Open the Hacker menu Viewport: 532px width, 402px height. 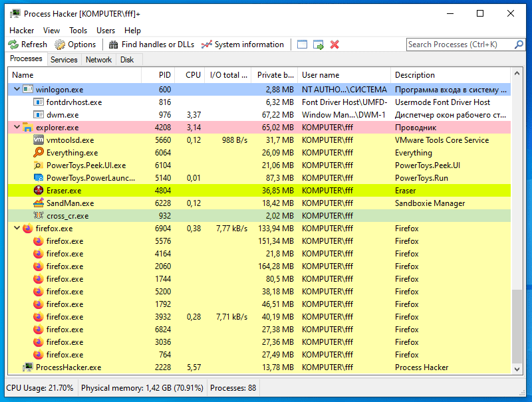[22, 30]
